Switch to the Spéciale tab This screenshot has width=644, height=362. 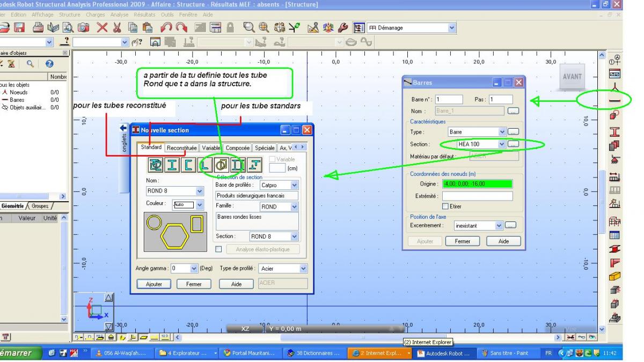click(265, 147)
